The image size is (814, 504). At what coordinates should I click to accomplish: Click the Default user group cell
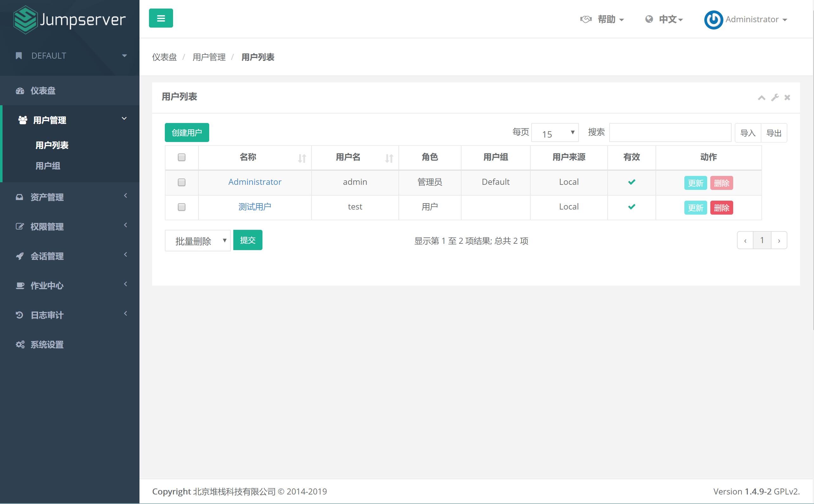coord(496,182)
